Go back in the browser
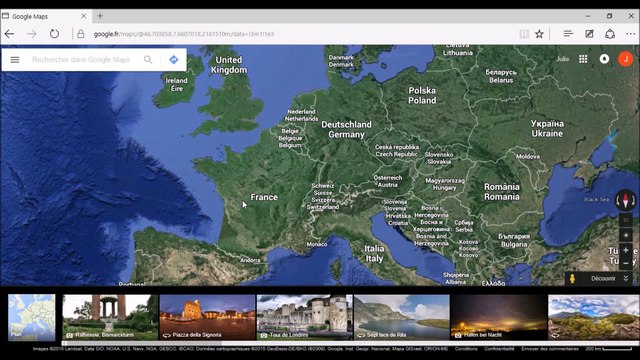This screenshot has height=360, width=640. click(9, 34)
